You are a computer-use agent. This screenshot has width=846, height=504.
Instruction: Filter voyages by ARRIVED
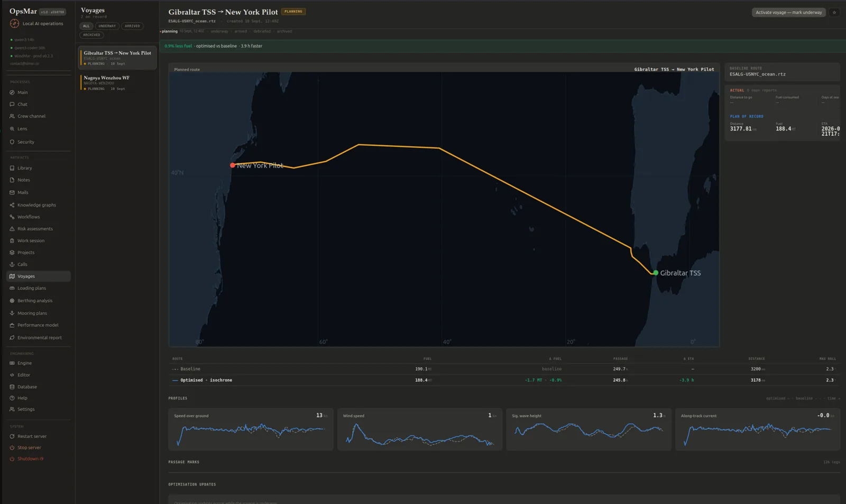132,26
